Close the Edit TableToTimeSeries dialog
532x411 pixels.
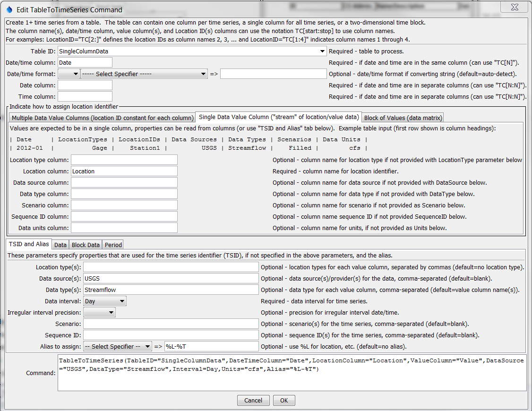tap(515, 7)
